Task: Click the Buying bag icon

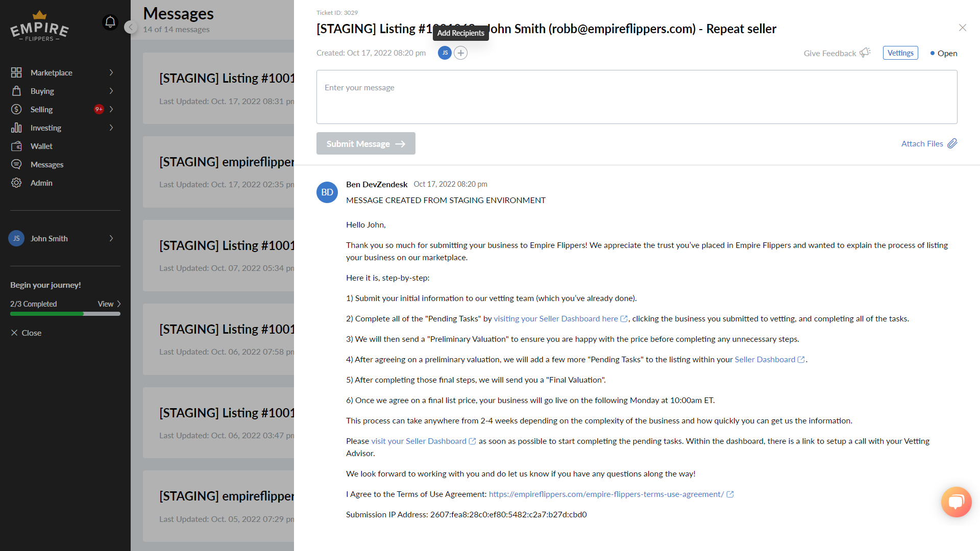Action: [x=16, y=91]
